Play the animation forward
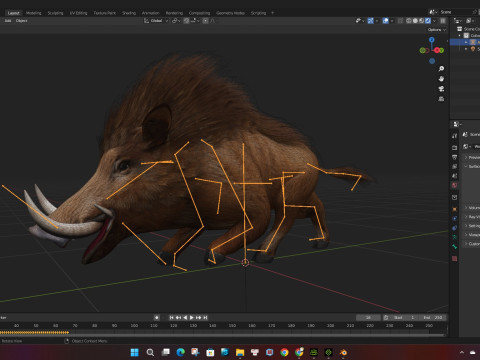Viewport: 480px width, 360px height. coord(192,317)
